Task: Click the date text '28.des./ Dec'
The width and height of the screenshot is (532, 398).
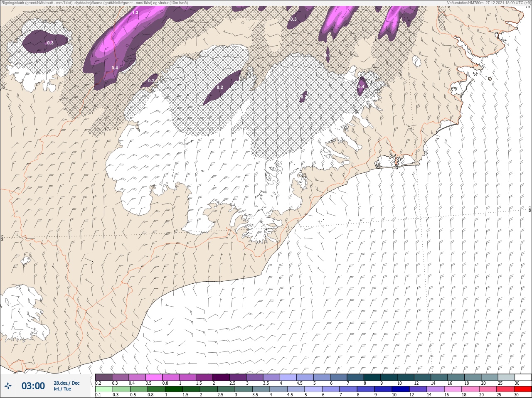Action: point(66,383)
